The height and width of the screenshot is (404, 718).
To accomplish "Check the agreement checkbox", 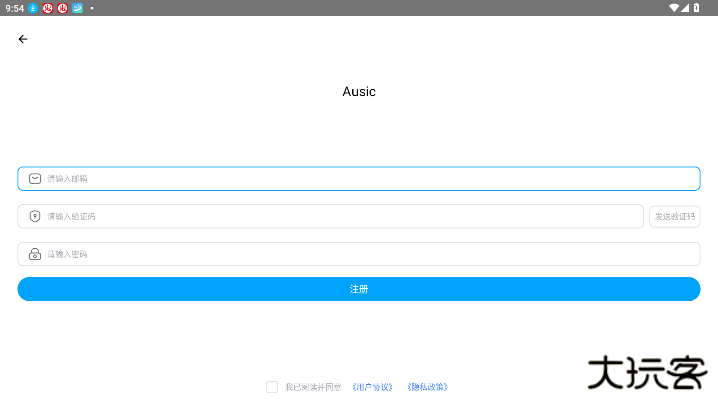I will 272,387.
